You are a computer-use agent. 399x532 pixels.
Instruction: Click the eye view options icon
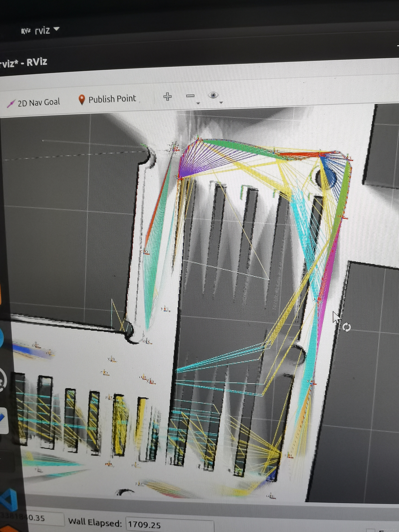pos(213,95)
